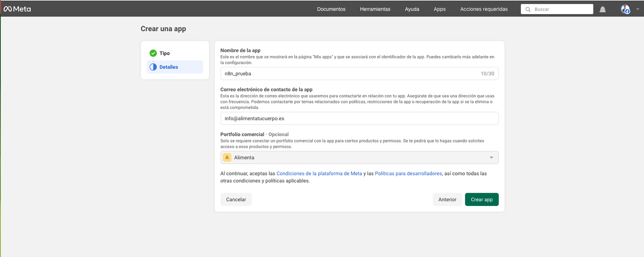Click the Meta logo in header

tap(17, 9)
